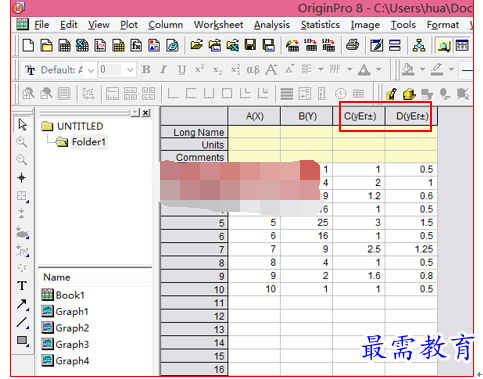Click the Open project folder icon
483x379 pixels.
(197, 45)
